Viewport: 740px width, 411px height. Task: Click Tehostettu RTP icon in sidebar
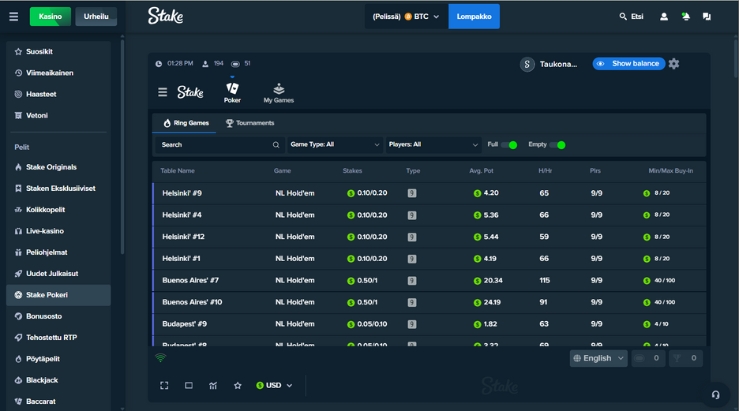18,337
